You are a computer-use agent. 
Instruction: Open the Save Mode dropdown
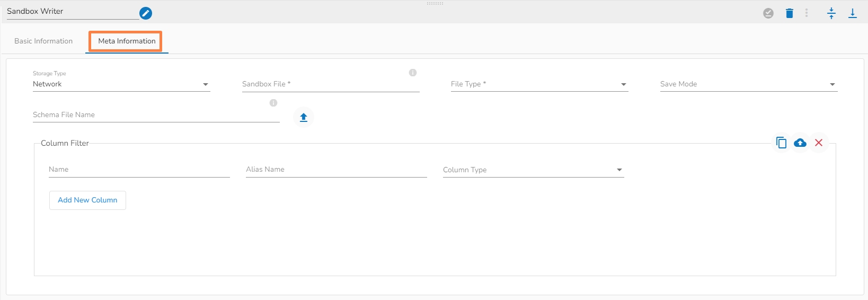point(748,84)
